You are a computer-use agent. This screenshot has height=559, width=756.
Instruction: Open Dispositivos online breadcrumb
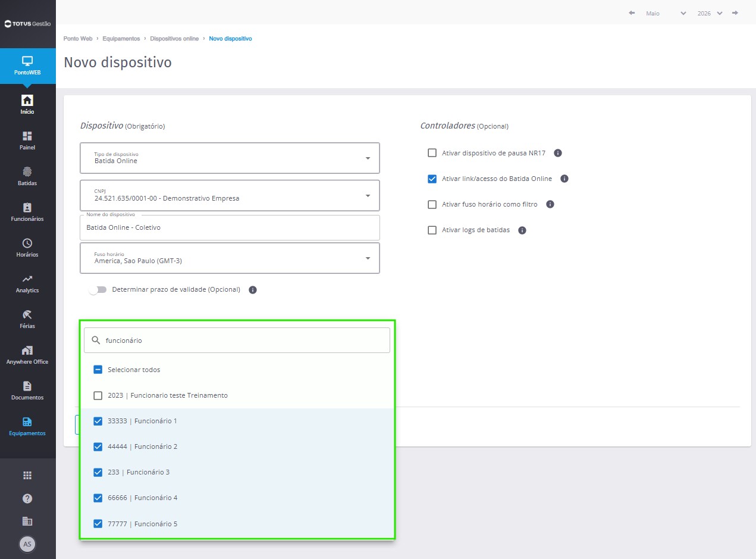174,39
